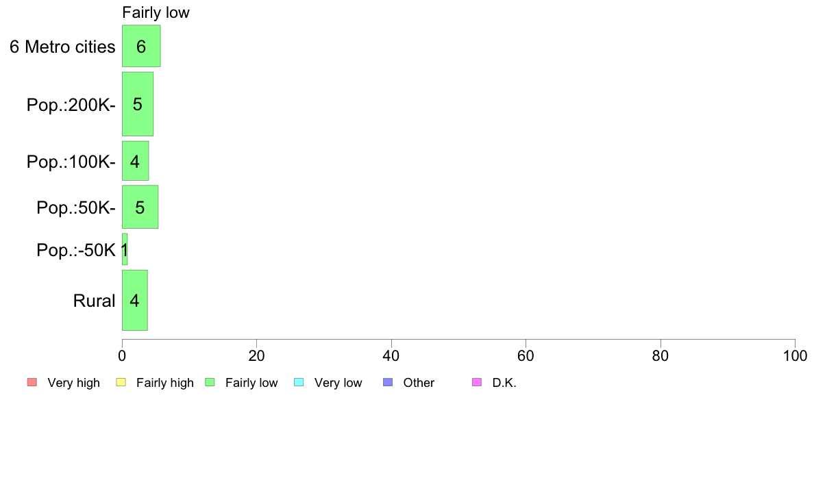Select the tiny Pop.:-50K bar

(x=125, y=249)
